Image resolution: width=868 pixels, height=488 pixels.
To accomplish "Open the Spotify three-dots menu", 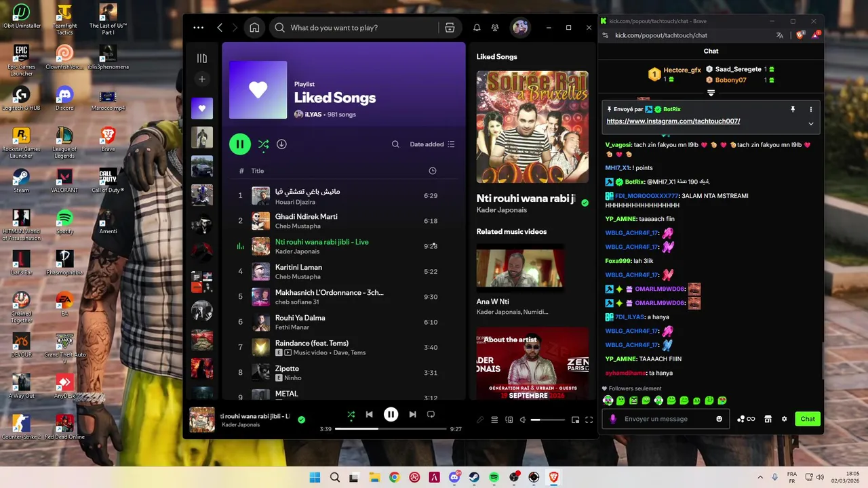I will (198, 28).
